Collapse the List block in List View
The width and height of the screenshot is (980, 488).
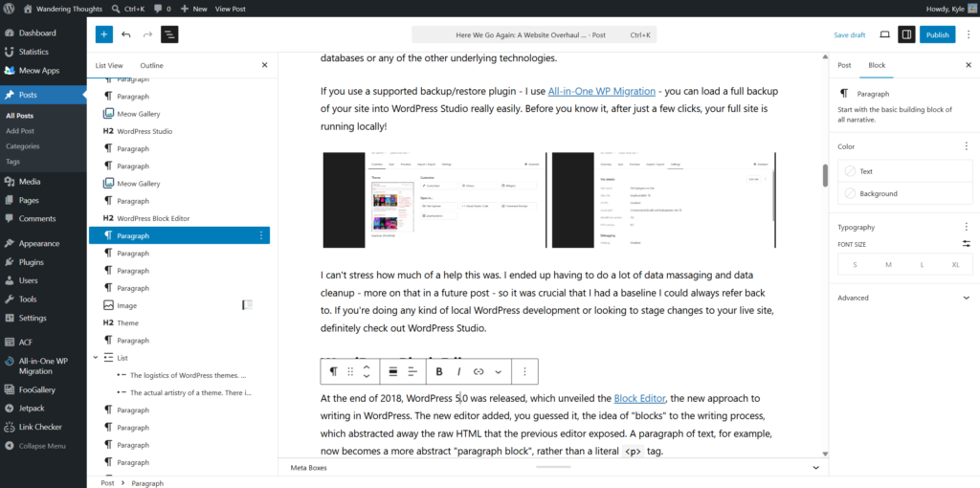pyautogui.click(x=96, y=358)
